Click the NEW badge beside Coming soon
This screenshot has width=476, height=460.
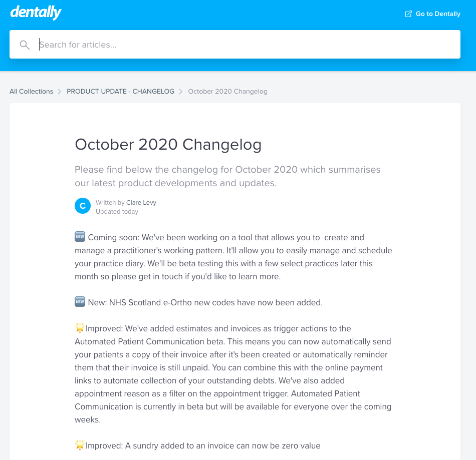coord(80,237)
